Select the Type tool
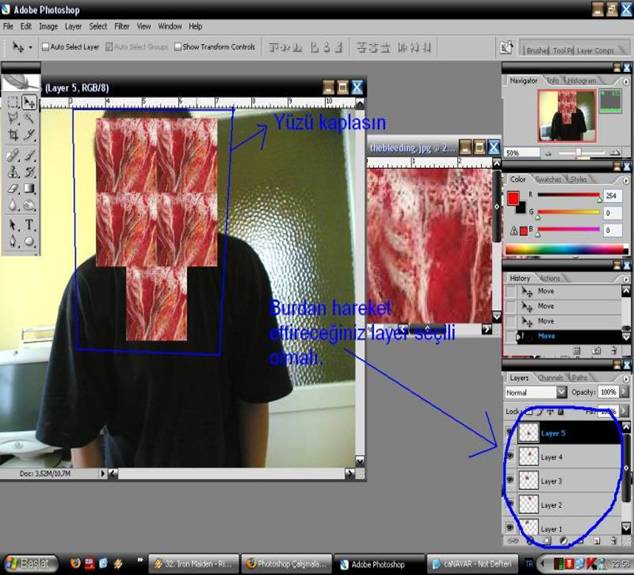 (30, 225)
